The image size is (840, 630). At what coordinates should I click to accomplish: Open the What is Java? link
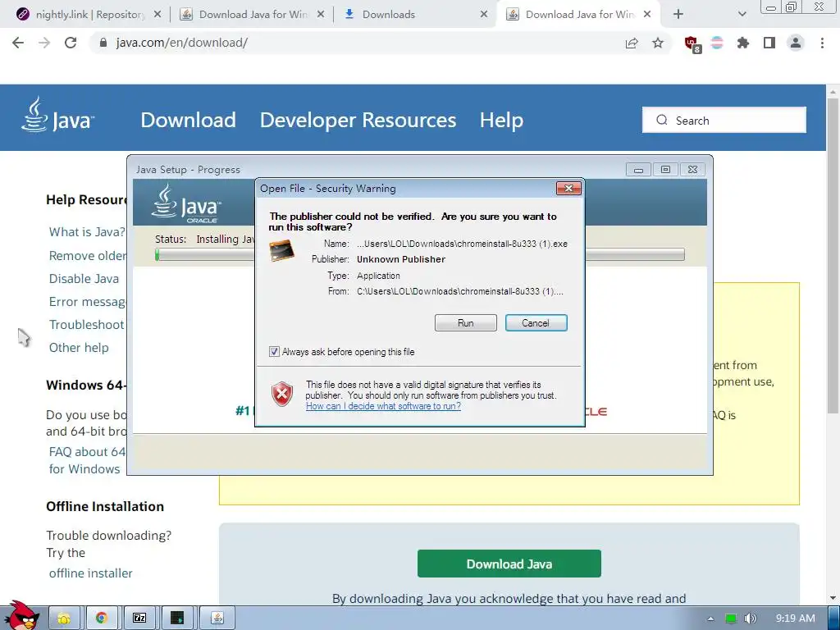point(87,232)
